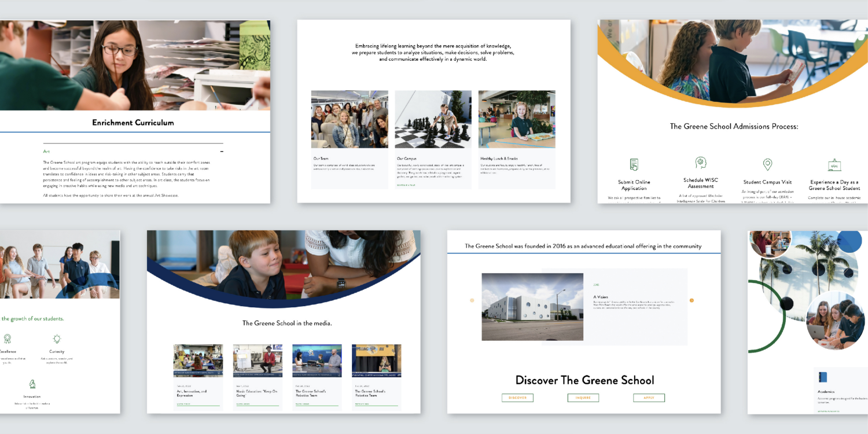Open the Art, Innovation, and Expression video thumbnail

(x=198, y=361)
